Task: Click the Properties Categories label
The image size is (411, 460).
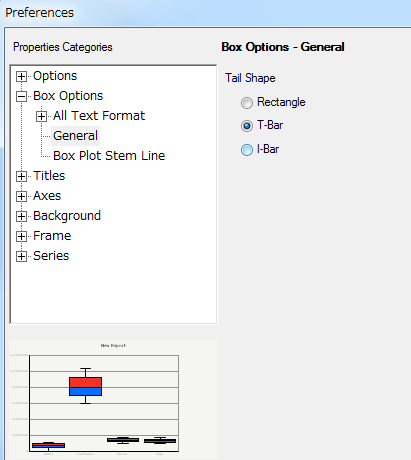Action: pyautogui.click(x=63, y=47)
